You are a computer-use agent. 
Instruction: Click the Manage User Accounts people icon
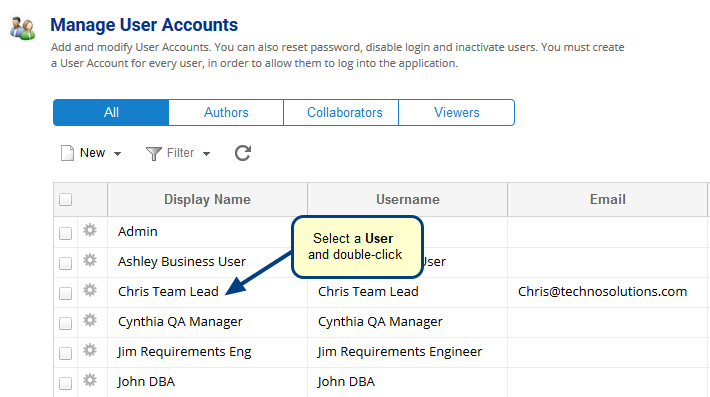point(23,28)
